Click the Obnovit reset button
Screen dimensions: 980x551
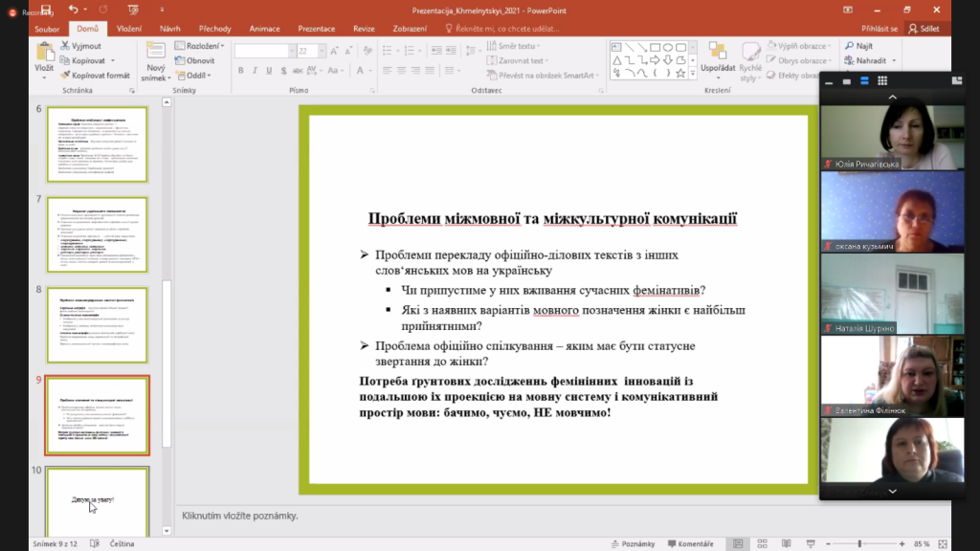pos(195,60)
